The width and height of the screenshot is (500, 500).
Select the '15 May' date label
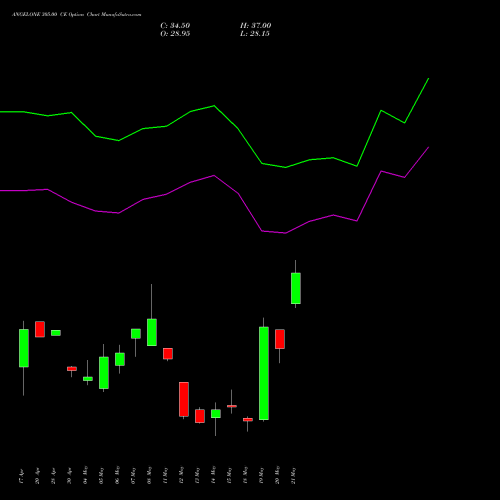[x=229, y=475]
